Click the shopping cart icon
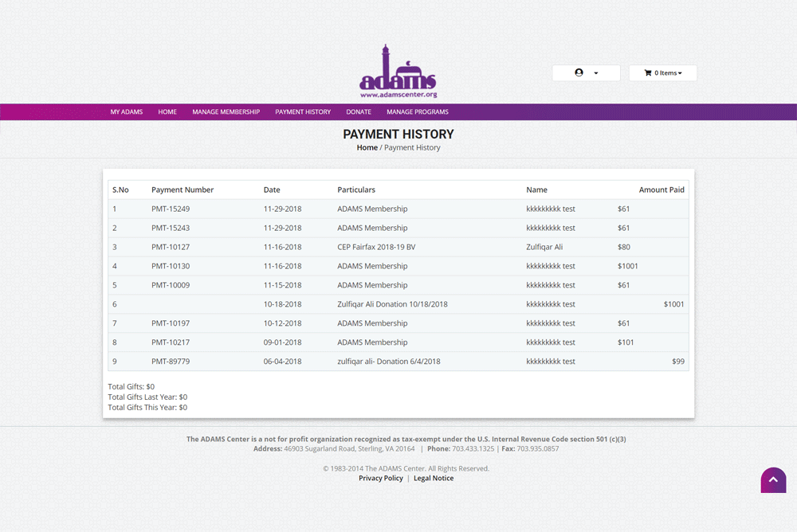 [x=648, y=72]
